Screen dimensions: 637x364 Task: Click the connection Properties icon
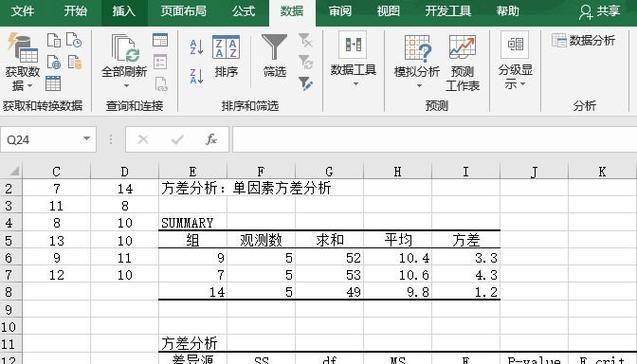click(160, 62)
